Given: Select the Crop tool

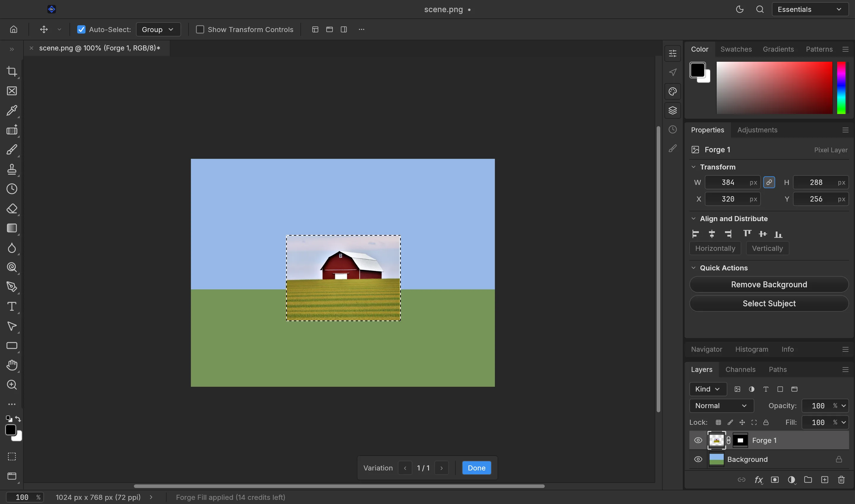Looking at the screenshot, I should tap(12, 71).
